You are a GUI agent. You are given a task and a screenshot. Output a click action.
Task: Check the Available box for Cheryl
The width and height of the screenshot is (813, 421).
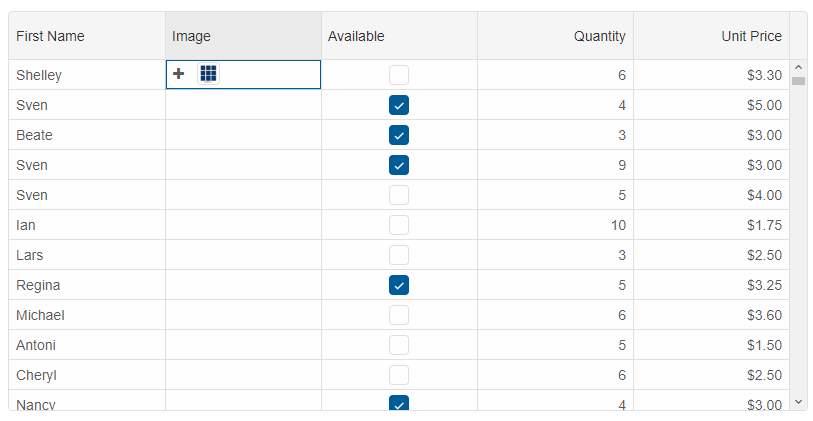[x=399, y=375]
